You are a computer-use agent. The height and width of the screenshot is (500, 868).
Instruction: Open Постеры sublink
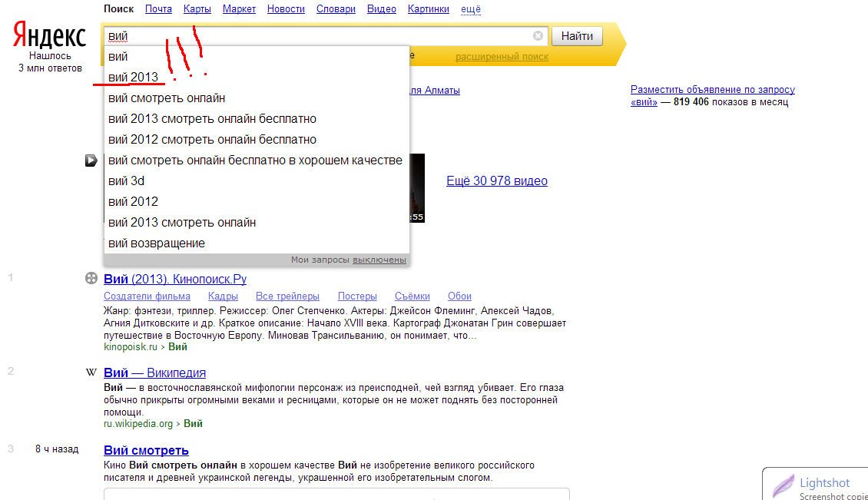(357, 296)
